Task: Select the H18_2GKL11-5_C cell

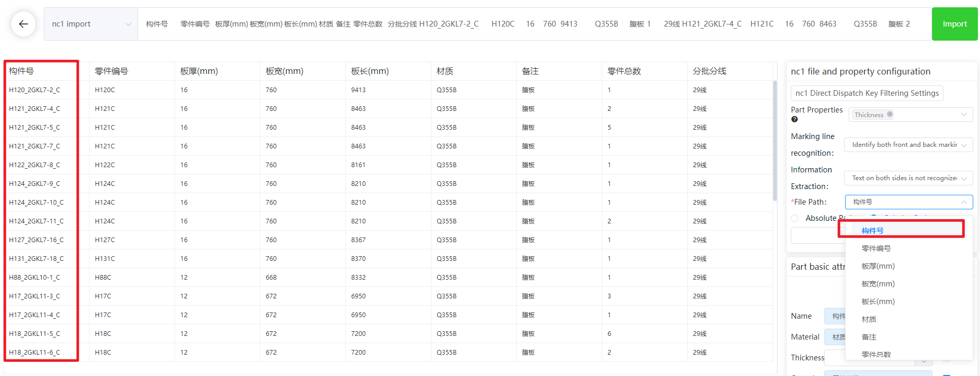Action: point(46,334)
